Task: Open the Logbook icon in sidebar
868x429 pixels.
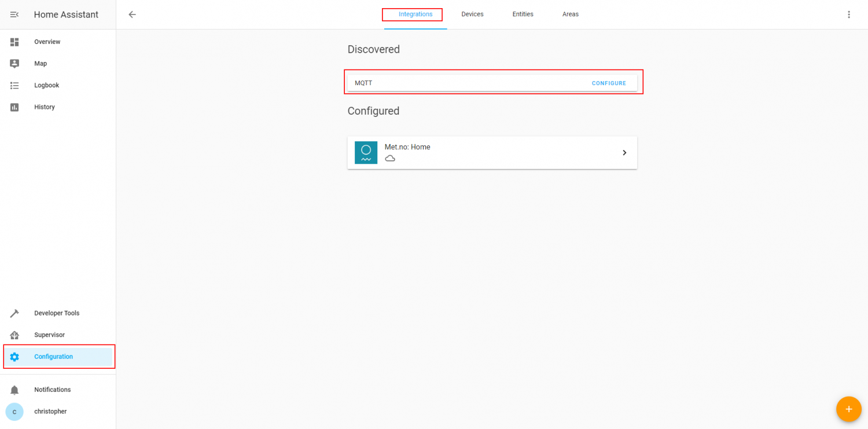Action: point(14,85)
